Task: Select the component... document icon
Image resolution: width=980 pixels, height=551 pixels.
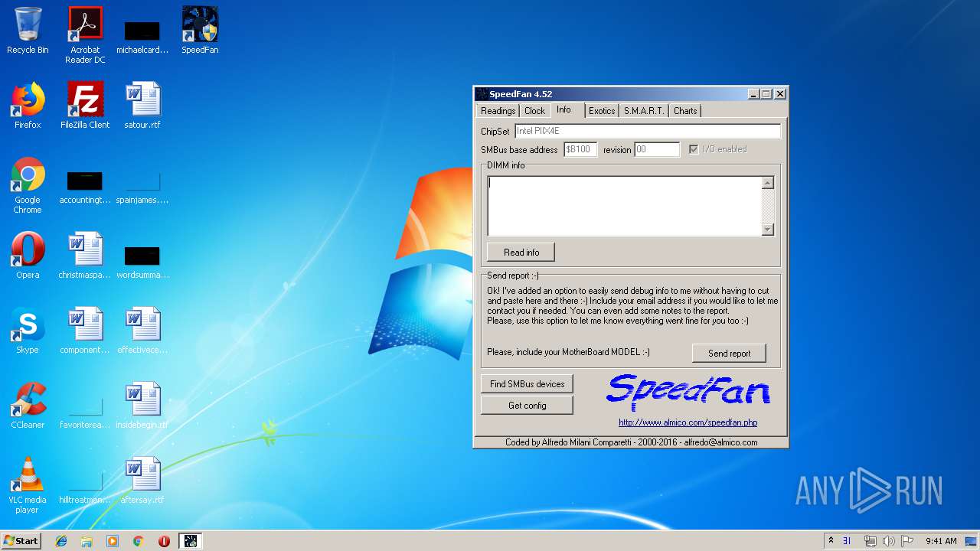Action: tap(85, 331)
